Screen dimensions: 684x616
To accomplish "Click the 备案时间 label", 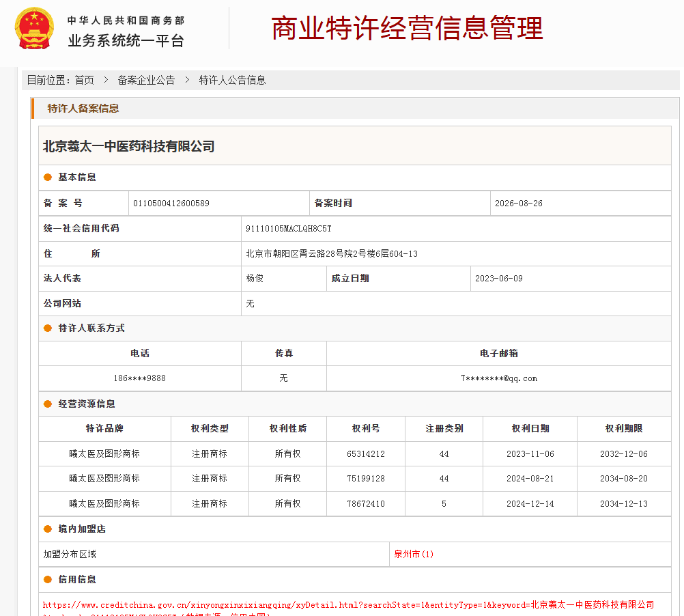I will (333, 203).
